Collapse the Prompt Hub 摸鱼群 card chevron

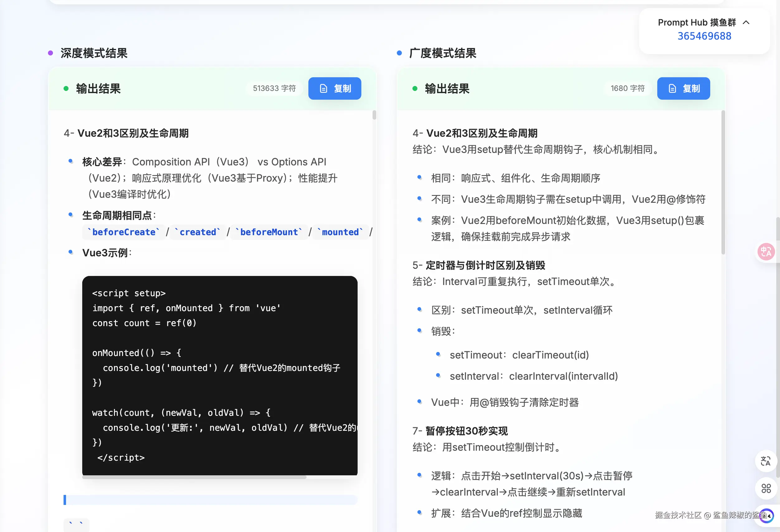point(746,22)
